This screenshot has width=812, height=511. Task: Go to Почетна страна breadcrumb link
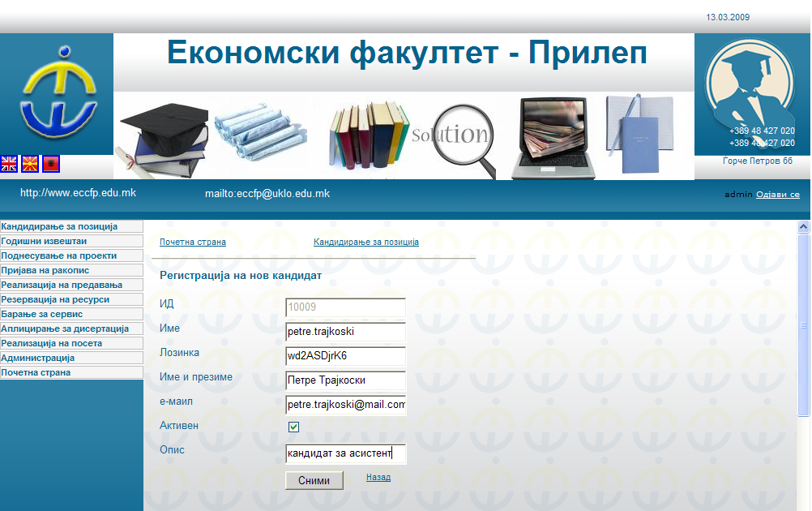click(193, 243)
